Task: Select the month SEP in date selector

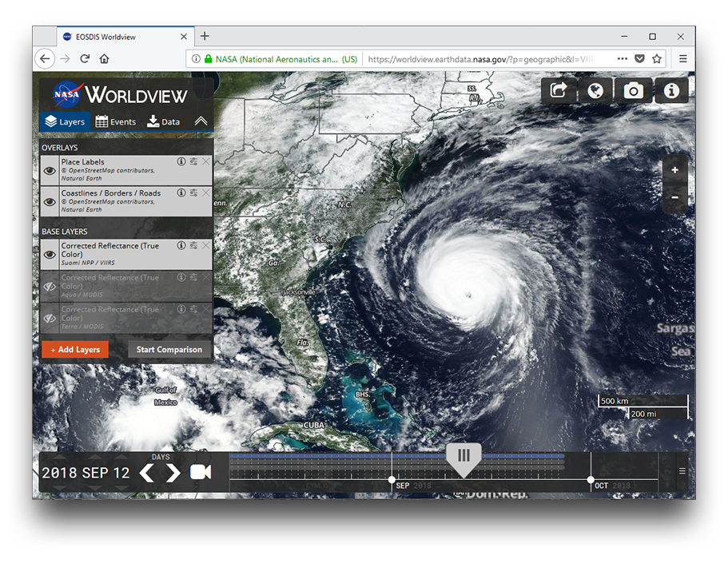Action: (x=95, y=473)
